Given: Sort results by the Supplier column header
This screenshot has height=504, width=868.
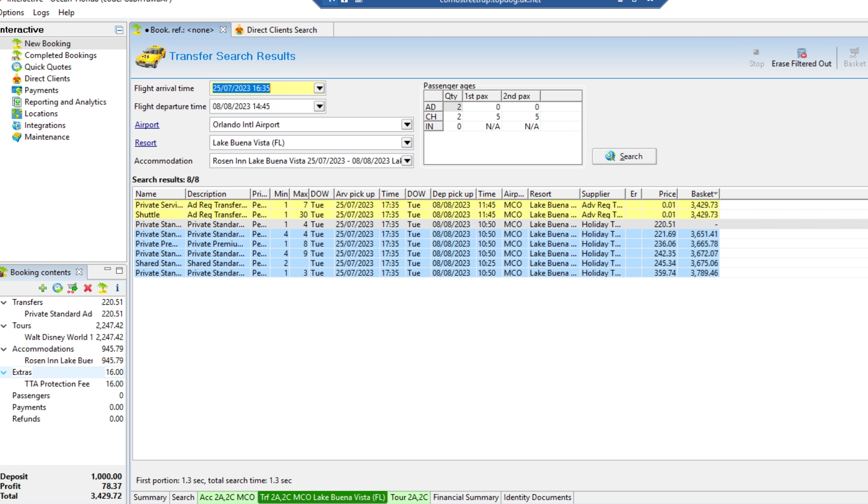Looking at the screenshot, I should point(602,194).
